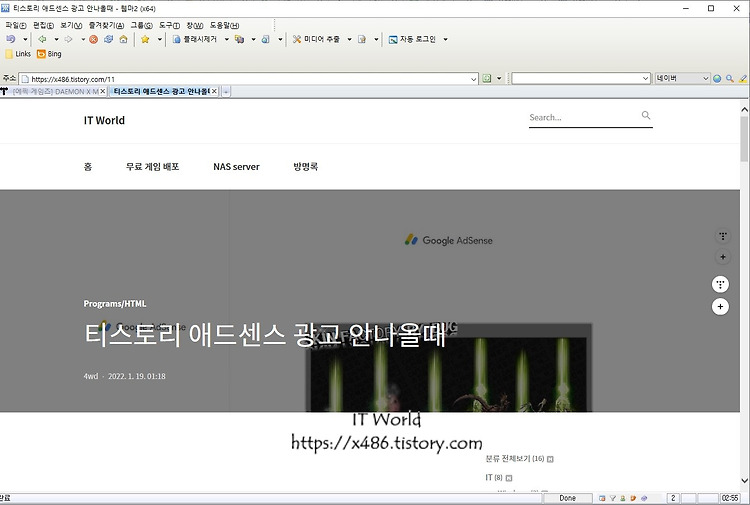Expand 자동 로그인 dropdown arrow
The width and height of the screenshot is (750, 505).
click(x=445, y=39)
